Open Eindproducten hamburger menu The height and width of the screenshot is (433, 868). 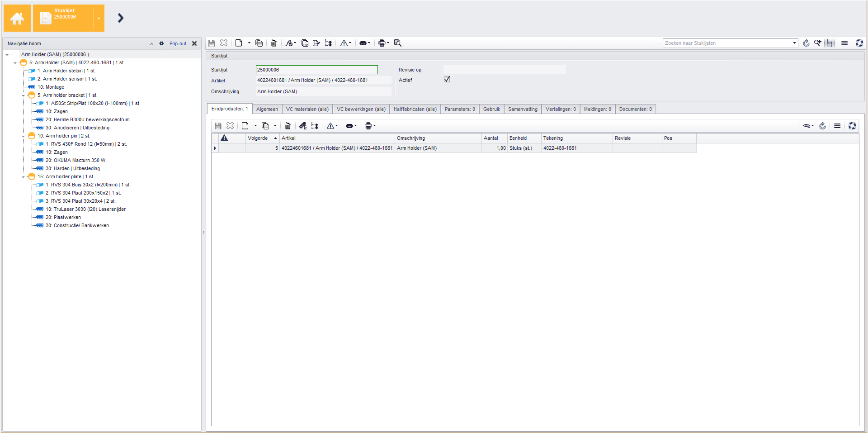837,126
